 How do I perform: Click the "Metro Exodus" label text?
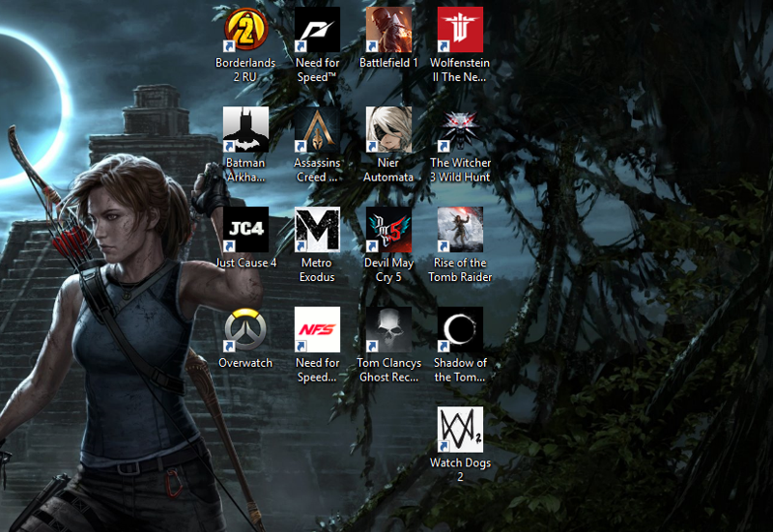tap(317, 270)
